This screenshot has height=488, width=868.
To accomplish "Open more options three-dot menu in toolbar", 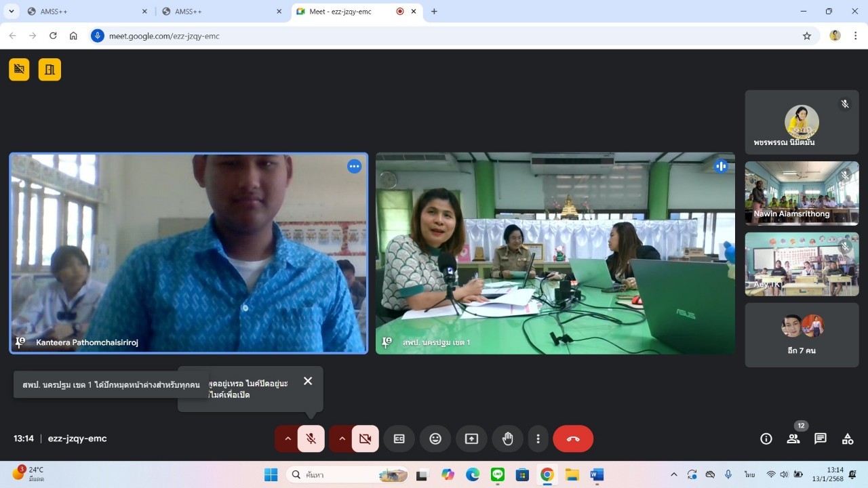I will 538,439.
